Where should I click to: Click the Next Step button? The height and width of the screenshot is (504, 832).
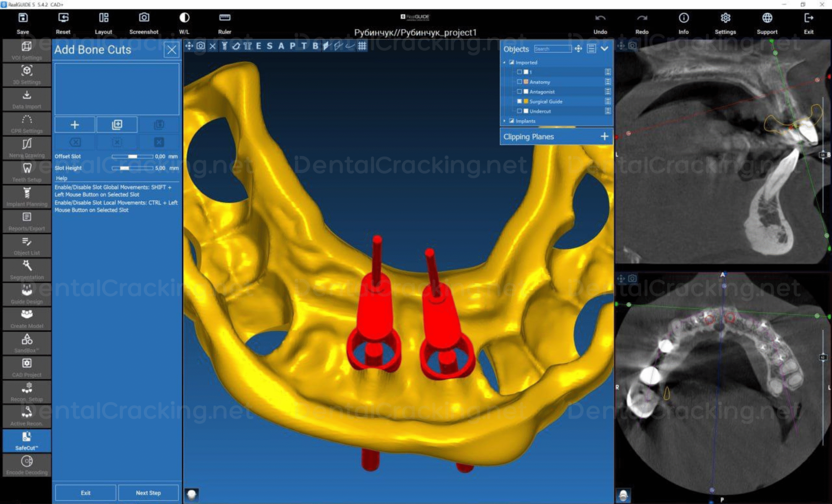coord(148,493)
